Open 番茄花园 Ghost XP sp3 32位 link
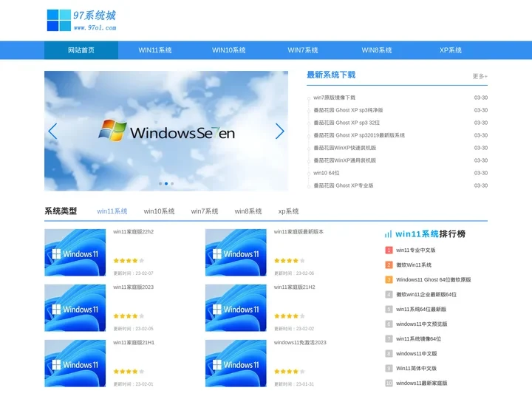Image resolution: width=532 pixels, height=399 pixels. pyautogui.click(x=347, y=123)
